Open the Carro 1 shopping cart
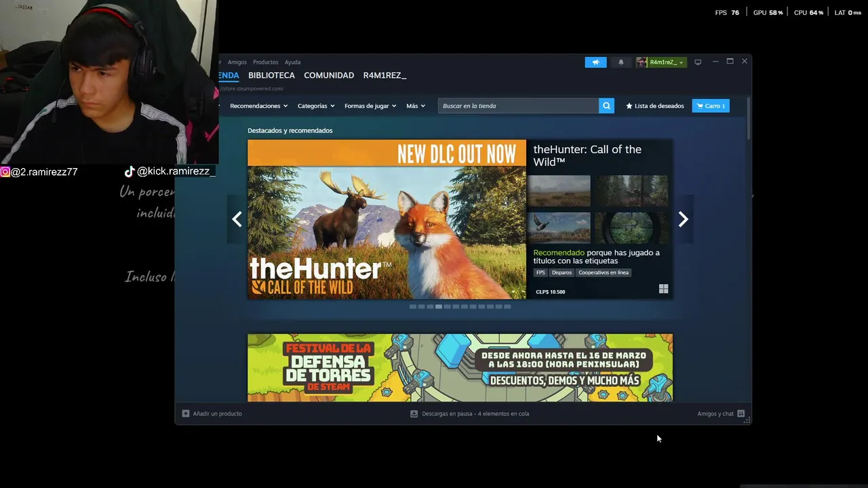Screen dimensions: 868x488 tap(711, 106)
